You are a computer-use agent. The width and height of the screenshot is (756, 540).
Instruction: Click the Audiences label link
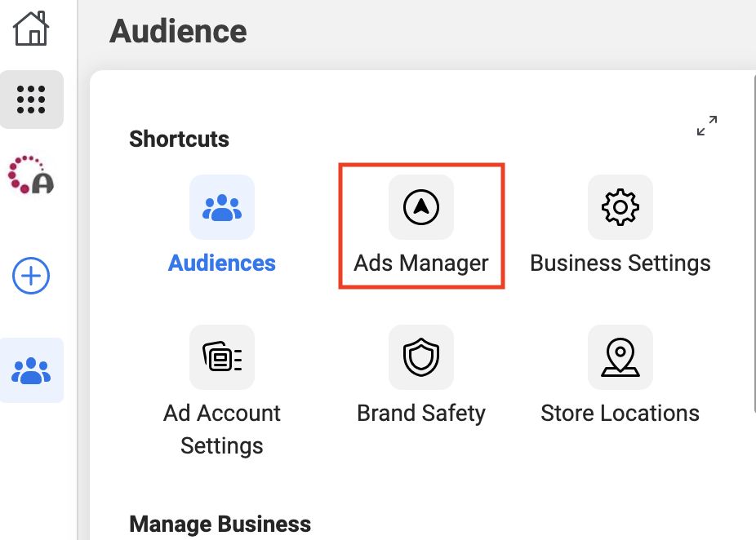click(x=222, y=263)
